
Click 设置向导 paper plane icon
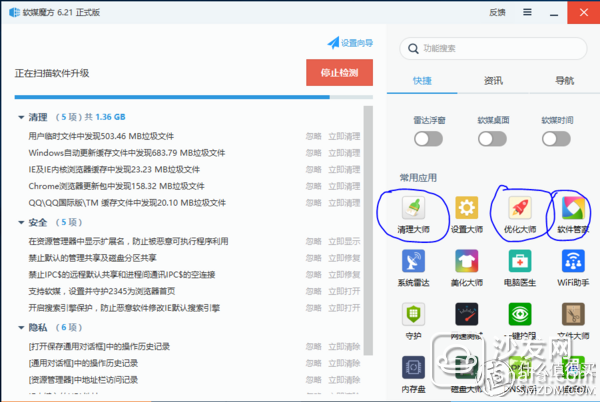[333, 42]
